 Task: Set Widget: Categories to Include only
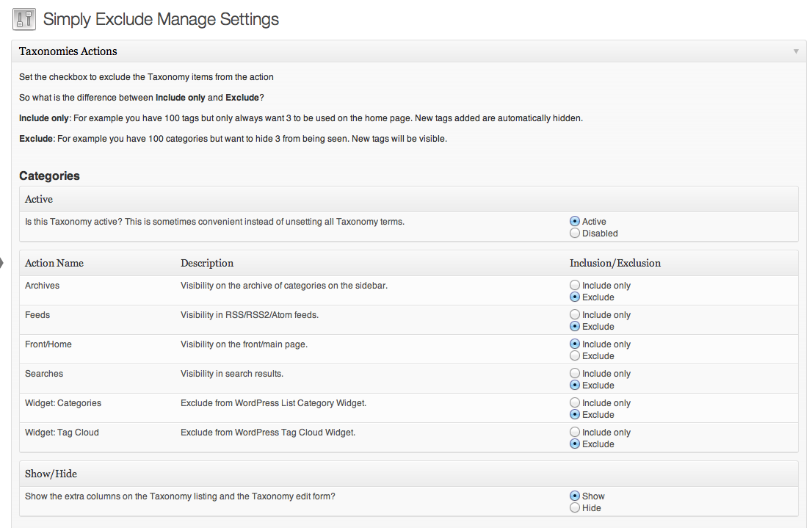(575, 402)
